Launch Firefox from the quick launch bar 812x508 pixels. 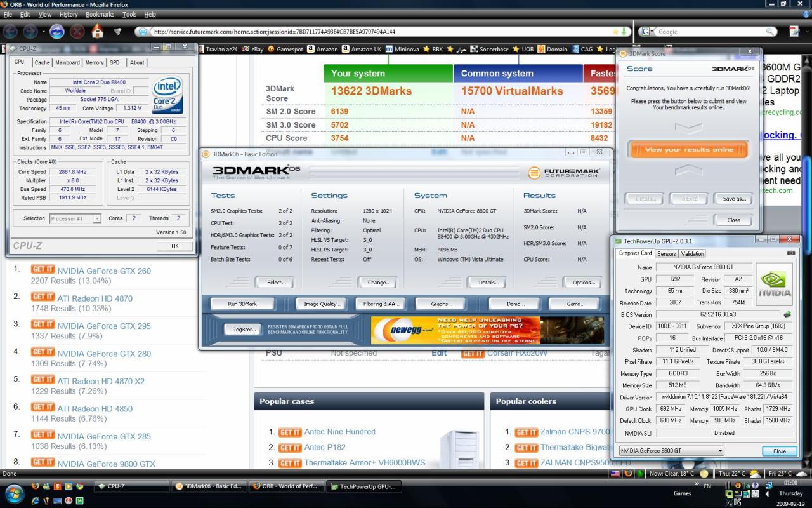(34, 486)
